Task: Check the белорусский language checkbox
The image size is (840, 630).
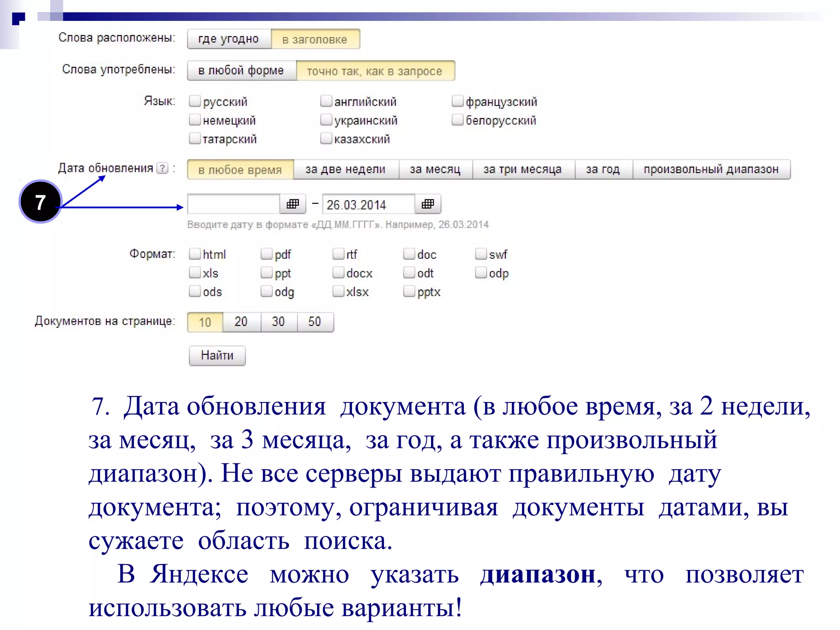Action: 457,120
